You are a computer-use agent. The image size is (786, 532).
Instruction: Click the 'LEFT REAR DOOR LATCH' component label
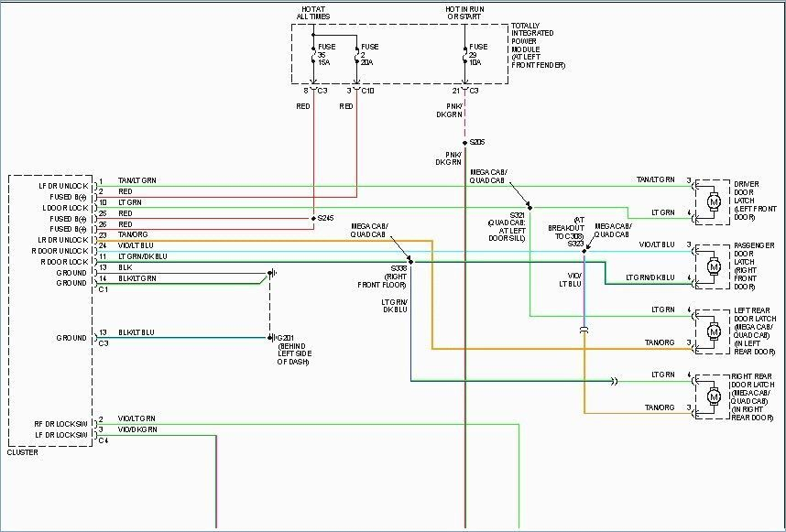point(755,331)
